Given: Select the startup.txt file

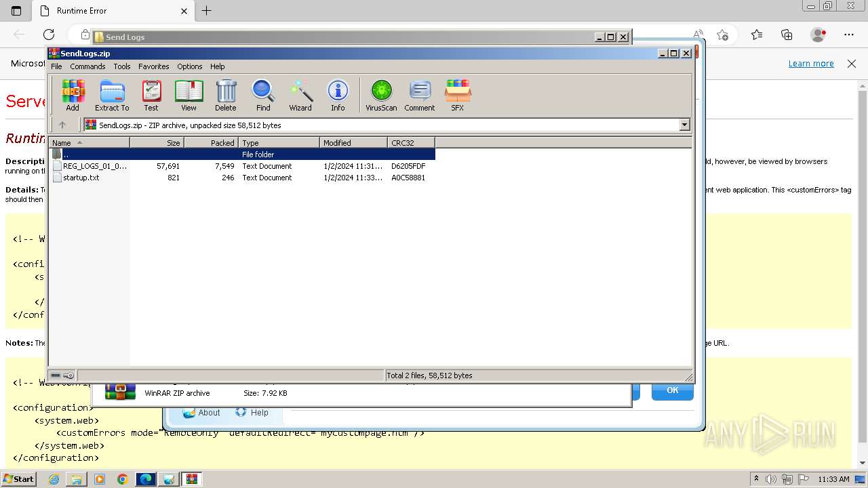Looking at the screenshot, I should (76, 178).
